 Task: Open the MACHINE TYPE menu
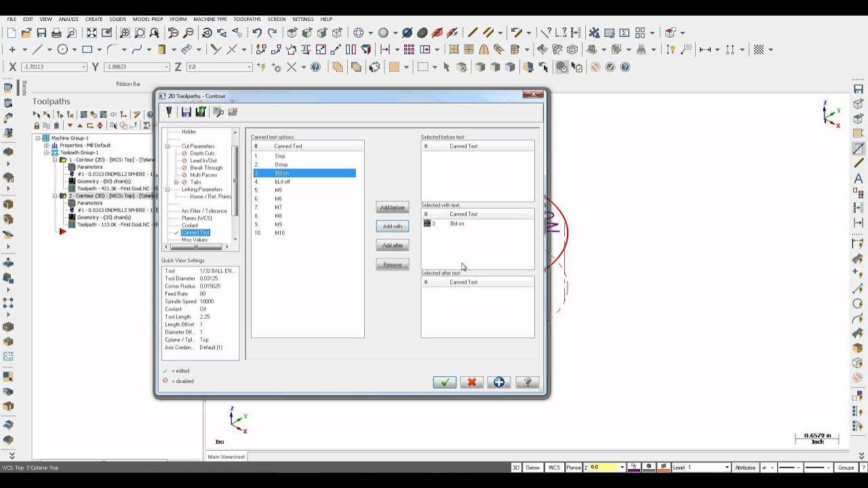[x=210, y=19]
